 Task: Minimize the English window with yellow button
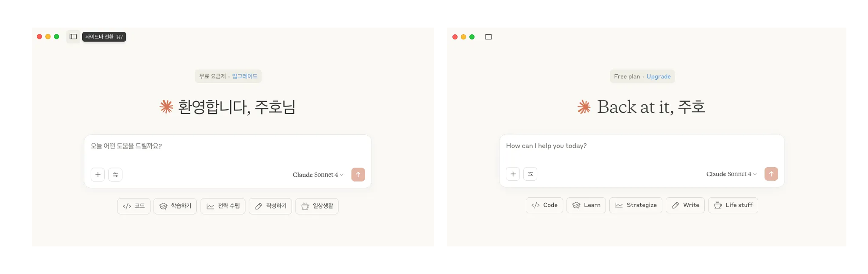tap(463, 37)
